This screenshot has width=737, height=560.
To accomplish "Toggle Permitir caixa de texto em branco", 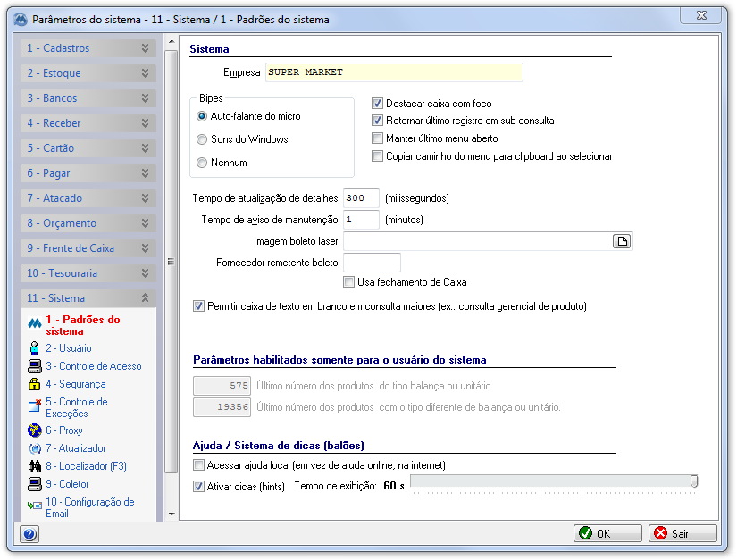I will 199,306.
